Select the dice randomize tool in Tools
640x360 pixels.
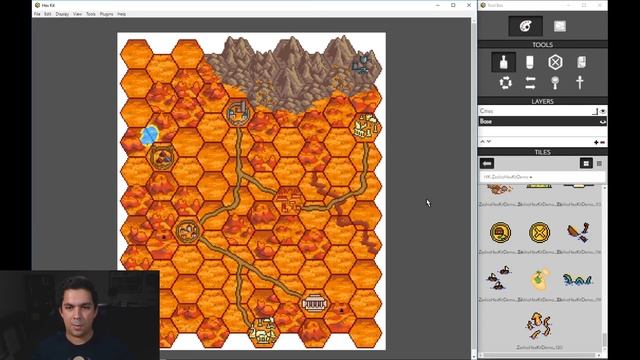pos(582,62)
